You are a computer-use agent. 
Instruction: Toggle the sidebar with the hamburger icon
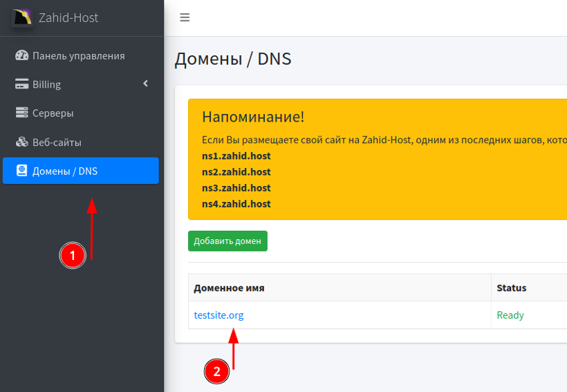[185, 18]
